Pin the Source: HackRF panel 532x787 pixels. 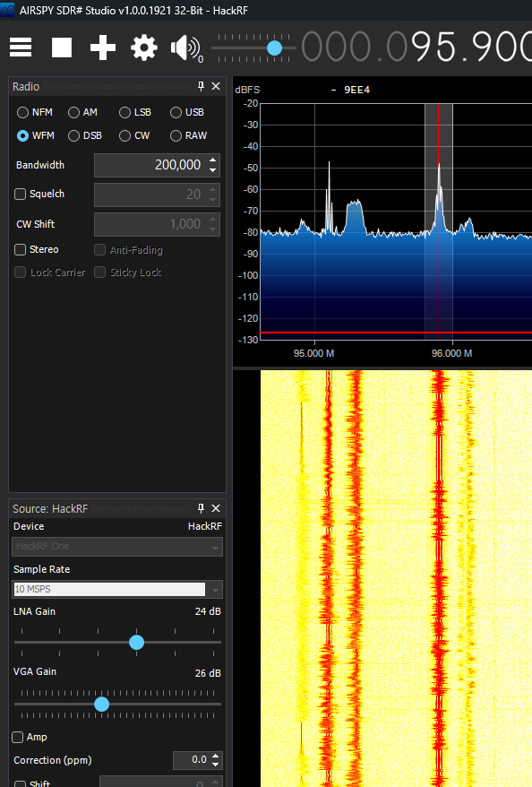(x=201, y=508)
